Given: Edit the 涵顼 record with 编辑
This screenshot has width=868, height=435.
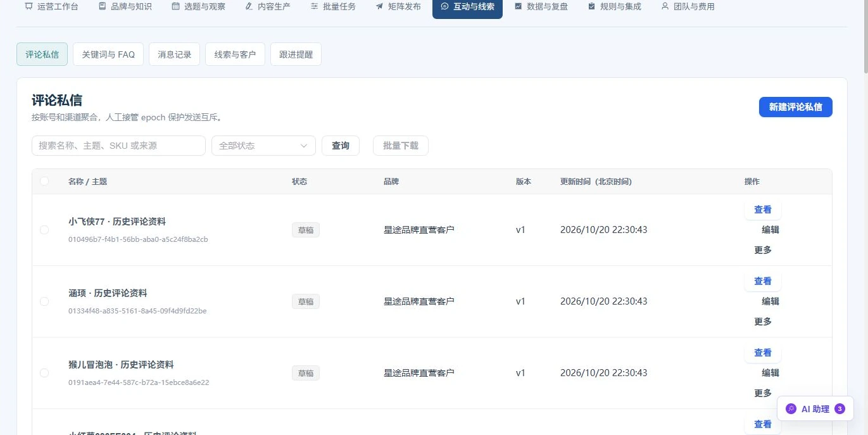Looking at the screenshot, I should click(771, 301).
